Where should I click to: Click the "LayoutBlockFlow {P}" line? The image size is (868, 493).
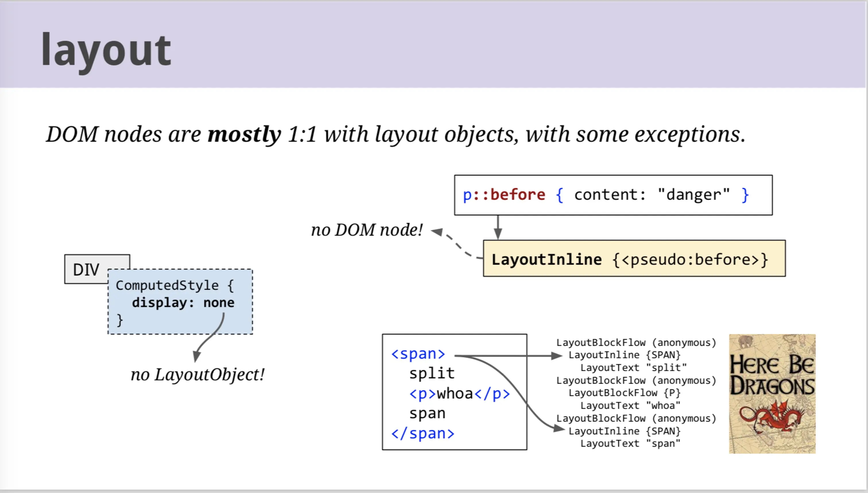(x=624, y=393)
